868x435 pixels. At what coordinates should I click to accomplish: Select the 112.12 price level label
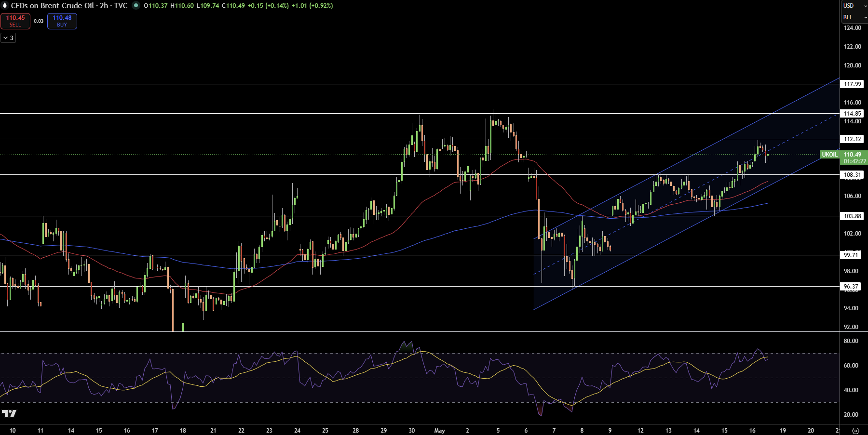tap(853, 139)
